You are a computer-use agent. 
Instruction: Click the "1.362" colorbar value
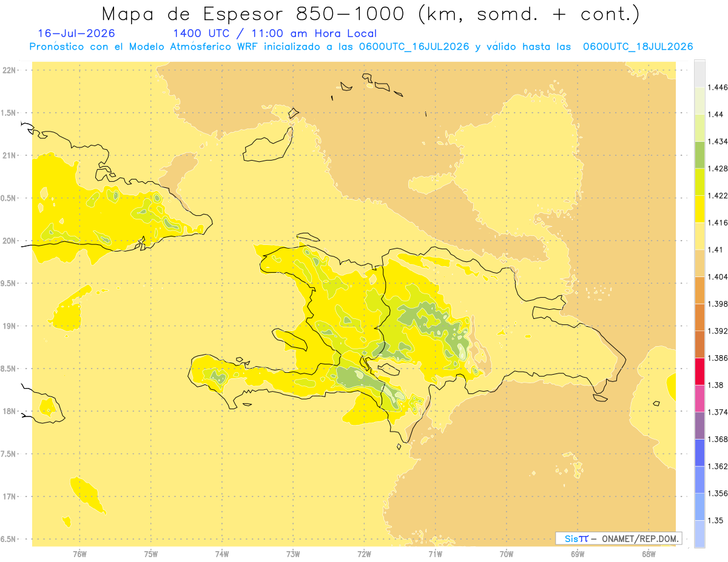pyautogui.click(x=718, y=466)
